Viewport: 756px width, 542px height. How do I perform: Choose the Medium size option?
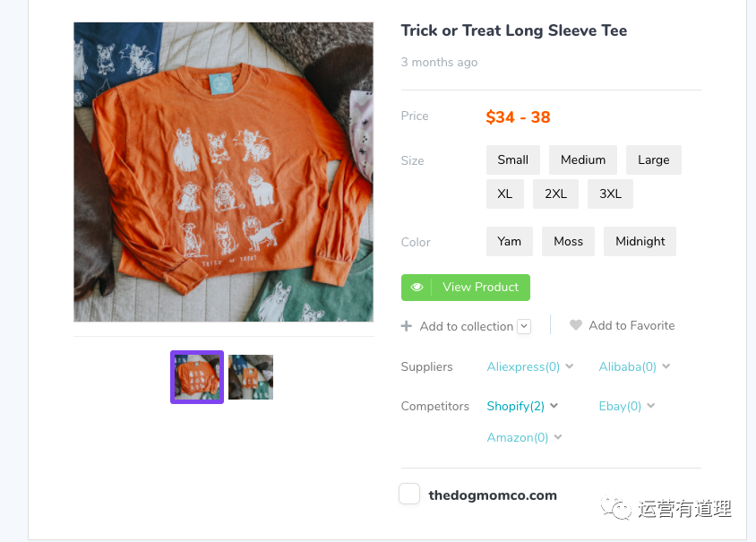click(x=583, y=160)
